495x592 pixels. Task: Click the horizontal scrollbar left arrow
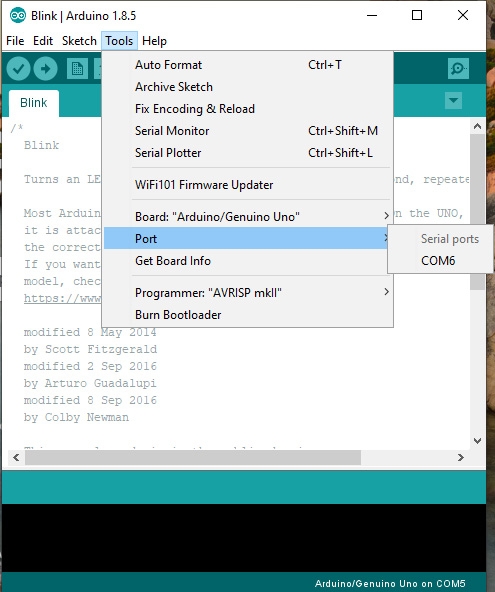tap(16, 458)
